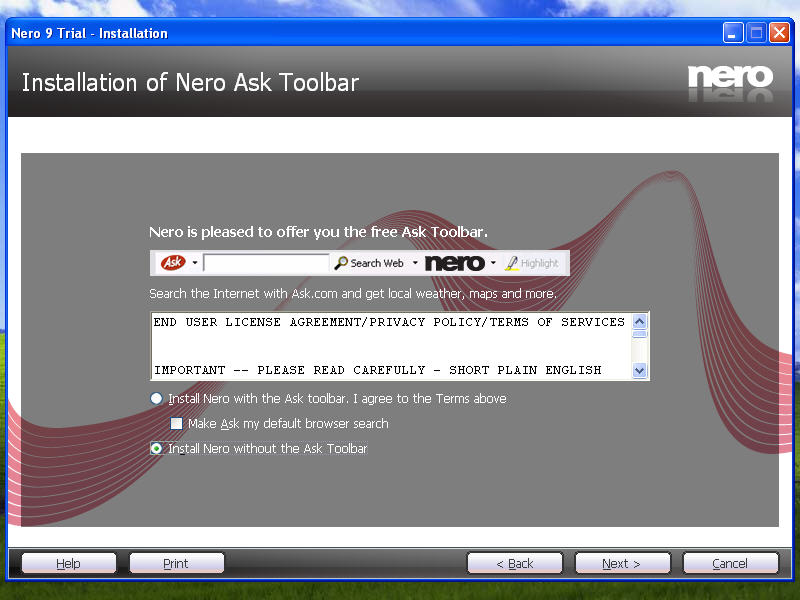
Task: Click the Search Web magnifier icon
Action: tap(341, 263)
